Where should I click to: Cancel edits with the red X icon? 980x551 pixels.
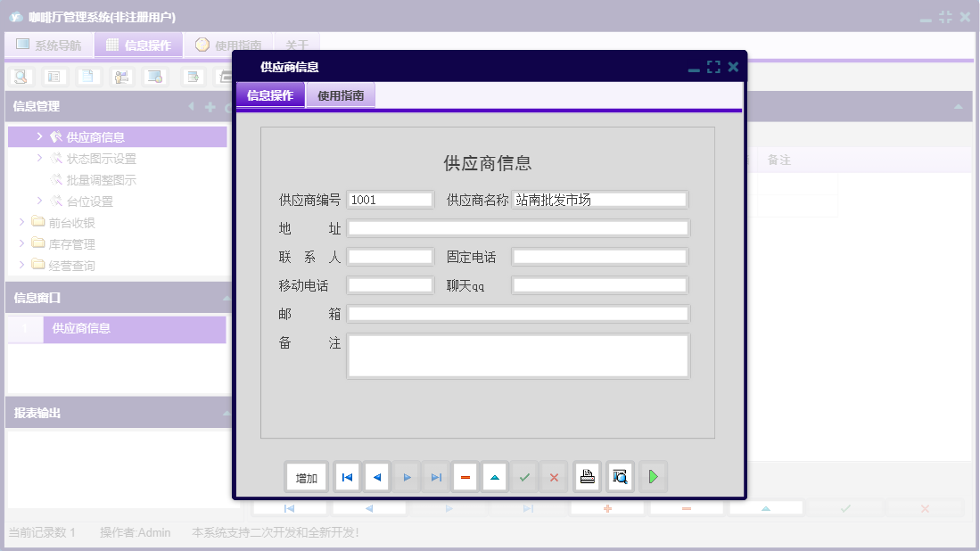click(553, 476)
